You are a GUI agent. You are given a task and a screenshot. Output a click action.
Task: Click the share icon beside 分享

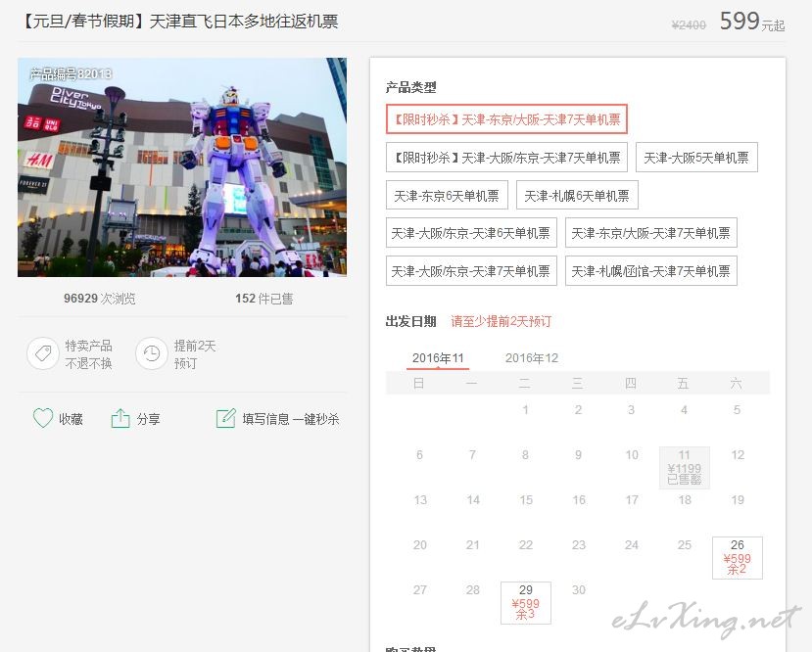[x=120, y=418]
